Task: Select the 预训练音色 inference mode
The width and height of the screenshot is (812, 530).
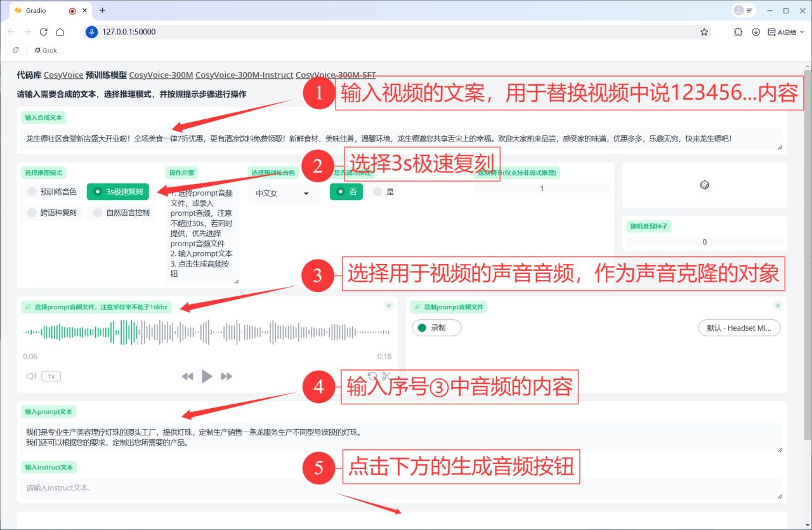Action: coord(52,191)
